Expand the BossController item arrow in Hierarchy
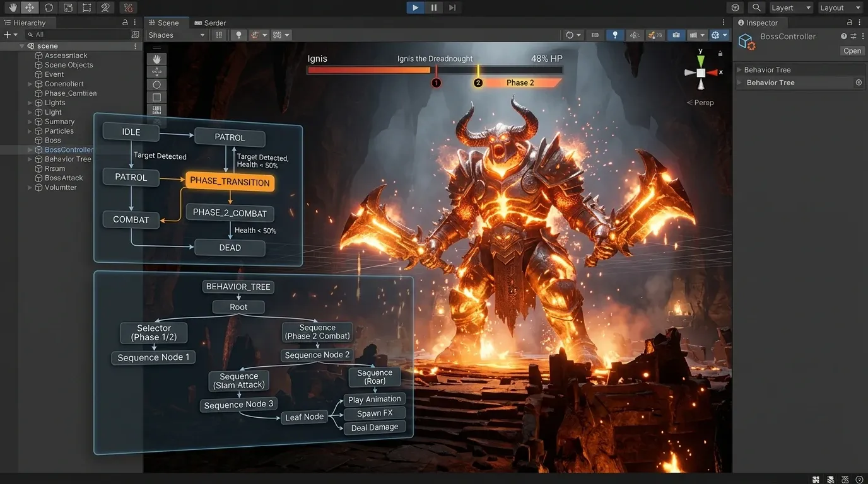Image resolution: width=868 pixels, height=484 pixels. pos(30,150)
